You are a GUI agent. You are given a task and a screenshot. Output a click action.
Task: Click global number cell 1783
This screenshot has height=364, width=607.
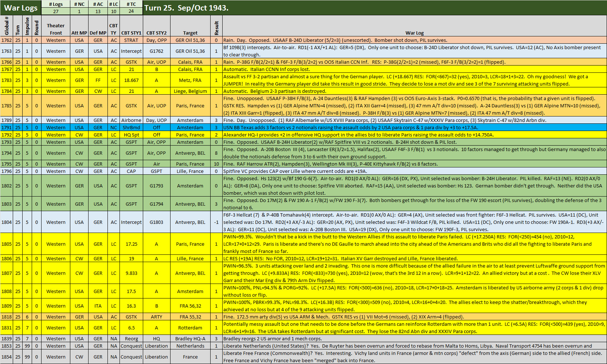tap(7, 80)
